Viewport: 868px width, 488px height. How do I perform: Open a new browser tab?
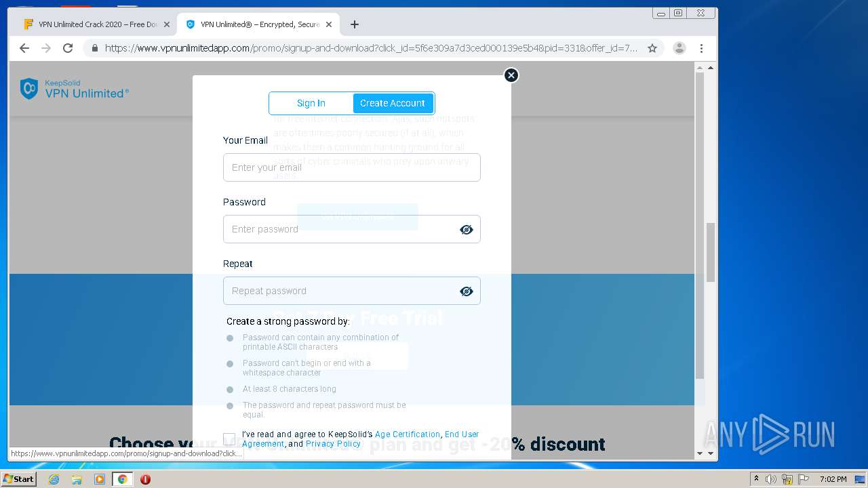click(x=354, y=24)
